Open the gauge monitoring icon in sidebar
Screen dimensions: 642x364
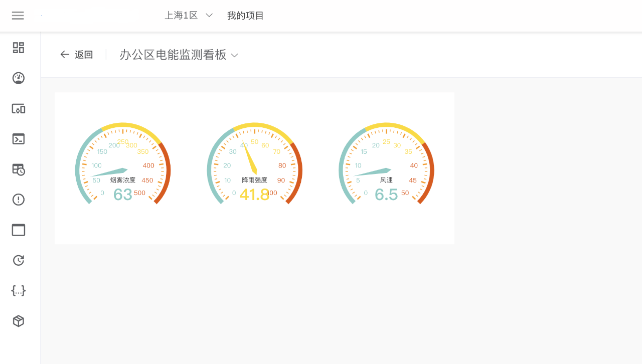click(19, 78)
